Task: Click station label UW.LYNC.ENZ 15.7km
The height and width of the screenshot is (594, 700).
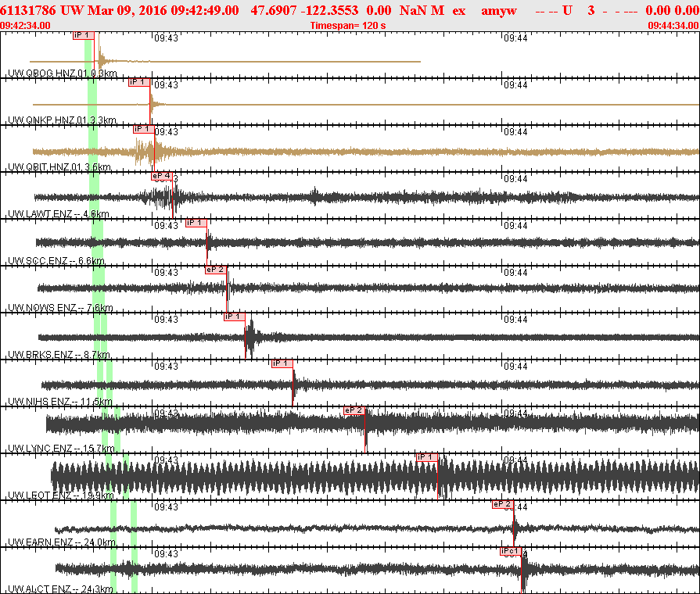Action: click(61, 448)
